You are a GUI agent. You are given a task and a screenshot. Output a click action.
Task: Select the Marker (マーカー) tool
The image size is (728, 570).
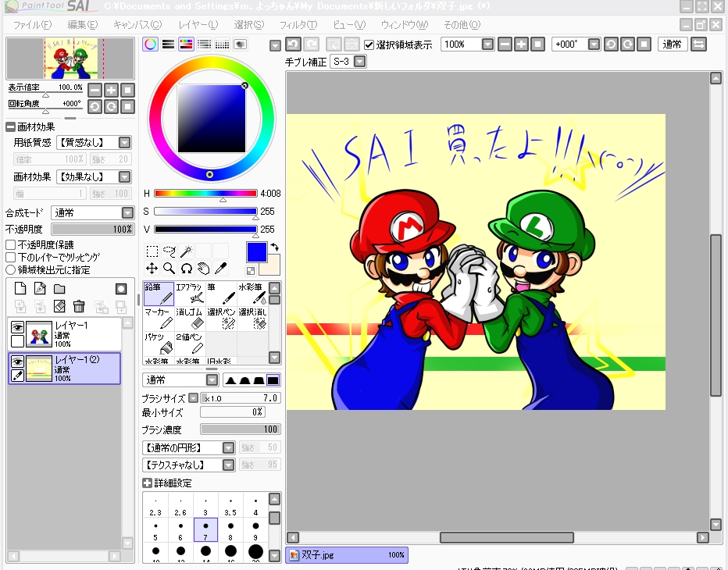pos(159,319)
